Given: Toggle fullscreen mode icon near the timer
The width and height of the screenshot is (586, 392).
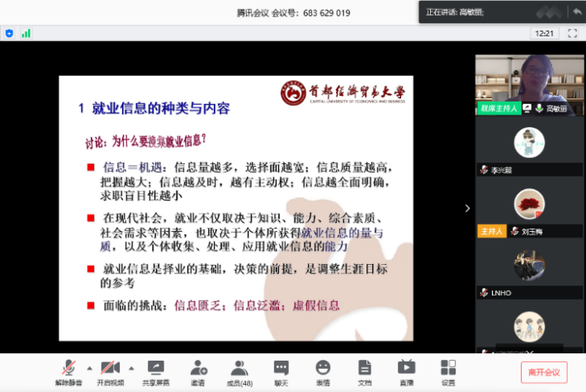Looking at the screenshot, I should tap(570, 33).
